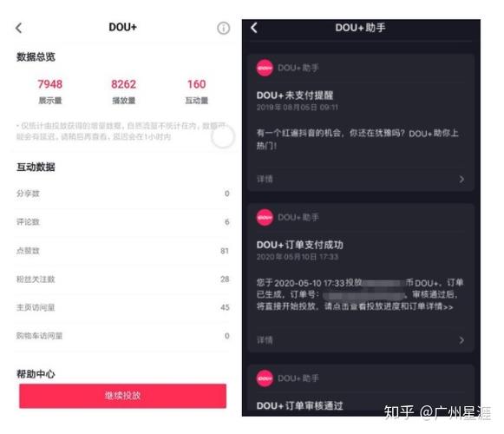Tap the 帮助中心 section heading
This screenshot has height=434, width=504.
coord(36,374)
